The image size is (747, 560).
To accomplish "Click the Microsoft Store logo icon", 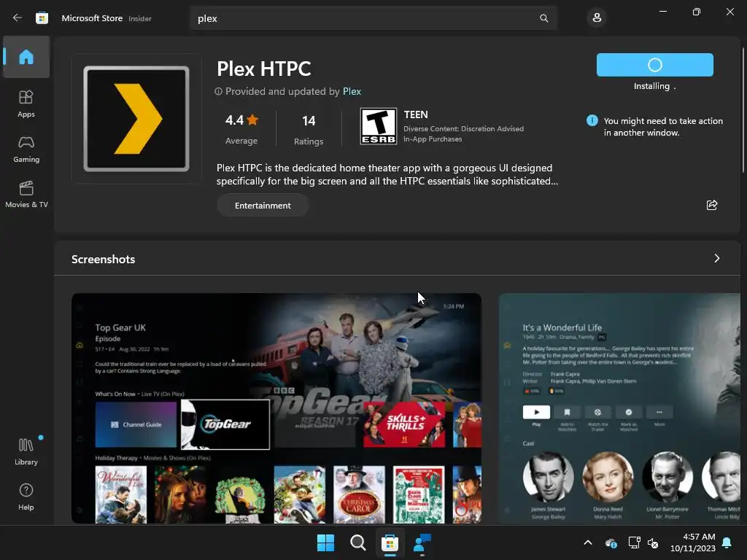I will pyautogui.click(x=42, y=18).
